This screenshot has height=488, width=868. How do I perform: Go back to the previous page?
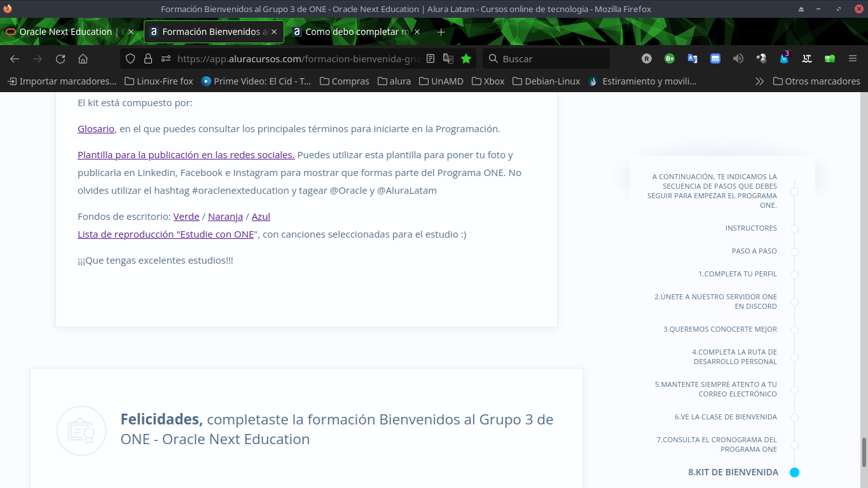point(15,58)
